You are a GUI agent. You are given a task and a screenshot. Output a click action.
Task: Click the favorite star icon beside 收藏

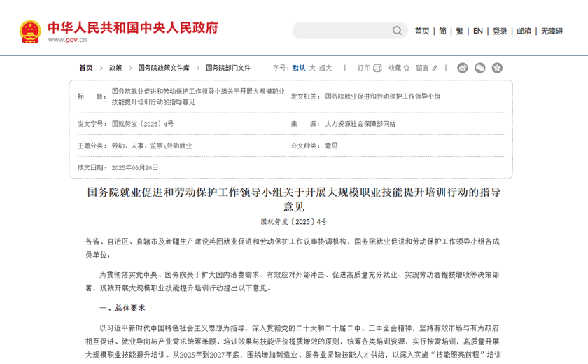point(407,68)
